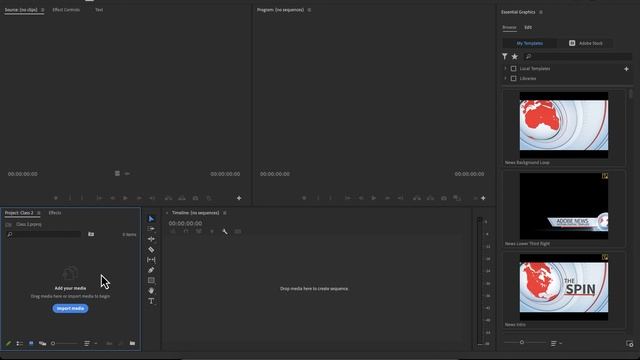640x360 pixels.
Task: Select the News Background Loop template thumbnail
Action: (x=564, y=125)
